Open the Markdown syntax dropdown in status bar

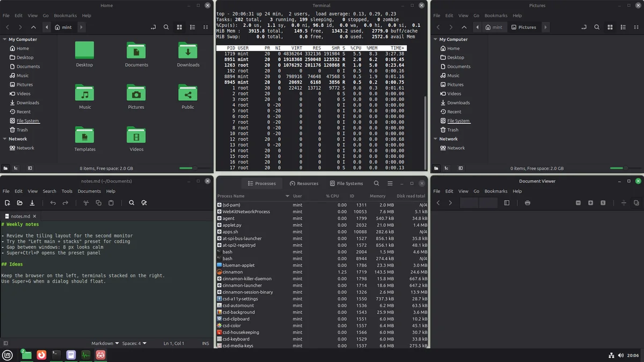tap(105, 343)
